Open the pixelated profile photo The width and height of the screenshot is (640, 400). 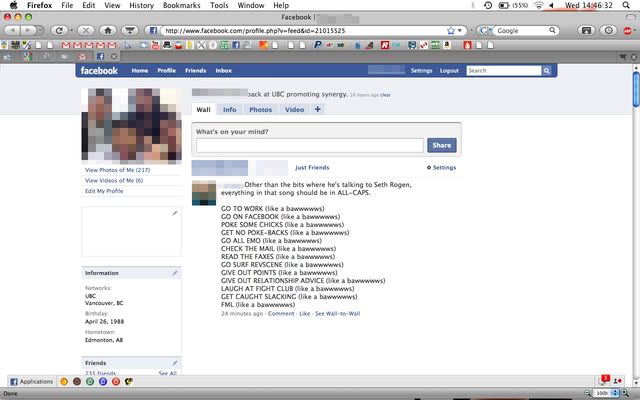pyautogui.click(x=131, y=124)
